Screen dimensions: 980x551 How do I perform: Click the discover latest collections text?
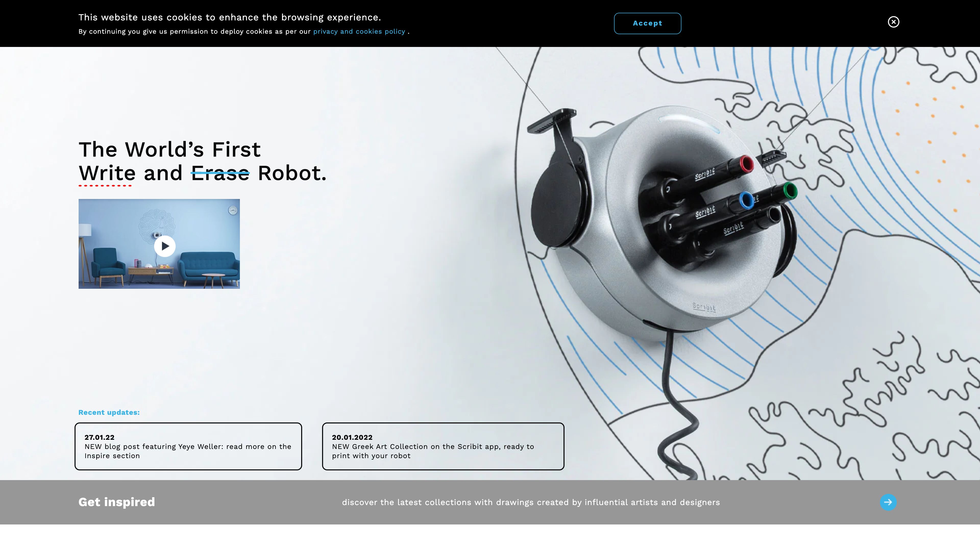[531, 502]
